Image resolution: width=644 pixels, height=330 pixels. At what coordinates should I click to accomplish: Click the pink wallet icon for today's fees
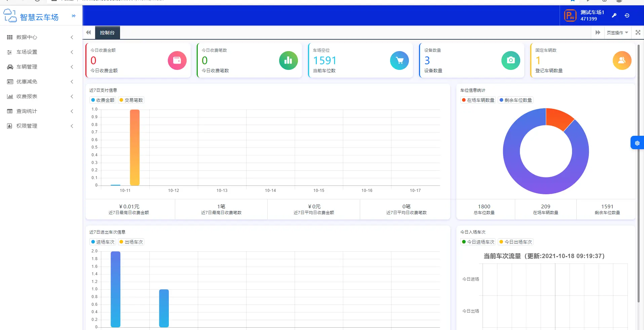(177, 60)
